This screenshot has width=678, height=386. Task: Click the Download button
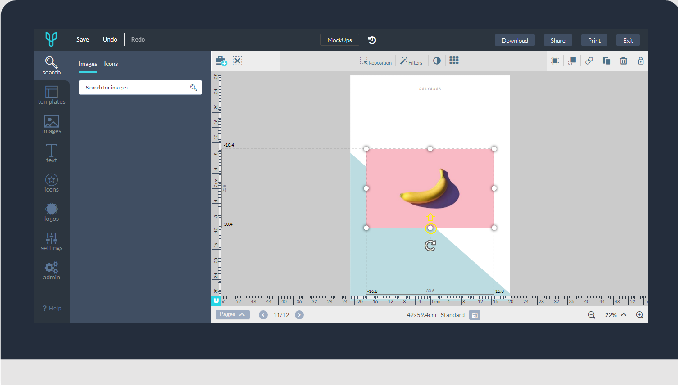point(515,40)
